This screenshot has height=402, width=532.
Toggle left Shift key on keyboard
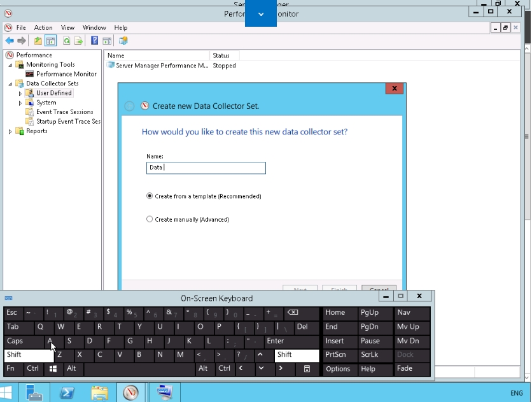(29, 355)
